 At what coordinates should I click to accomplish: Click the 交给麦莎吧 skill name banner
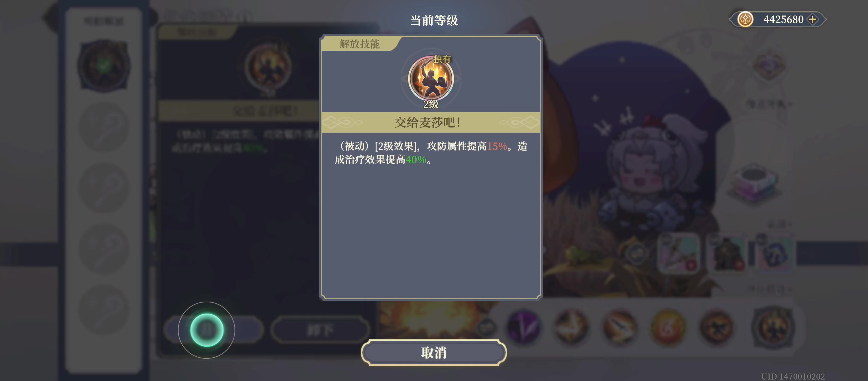pos(431,122)
